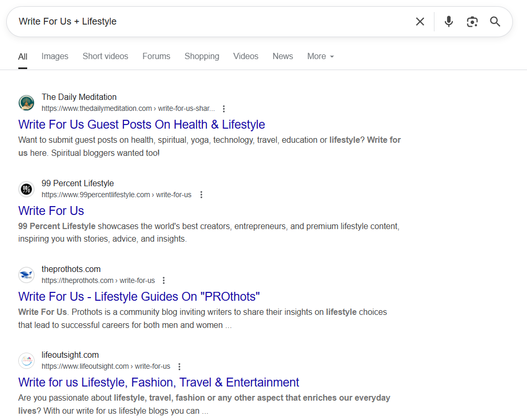Click the 99 Percent Lifestyle favicon
This screenshot has height=420, width=527.
click(26, 189)
